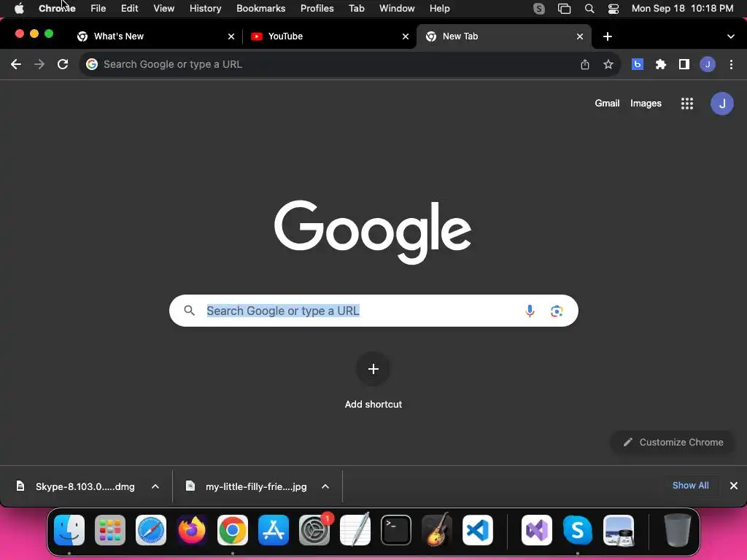Switch to the YouTube tab
This screenshot has height=560, width=747.
329,36
